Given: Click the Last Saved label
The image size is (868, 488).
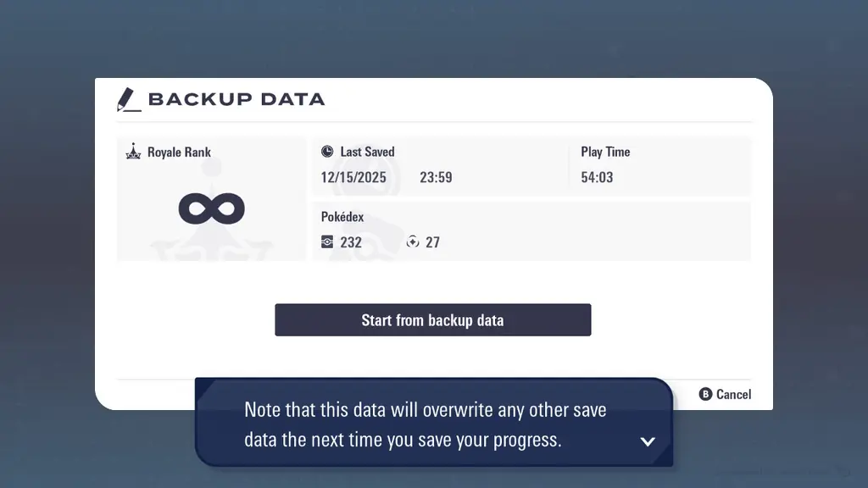Looking at the screenshot, I should [367, 152].
